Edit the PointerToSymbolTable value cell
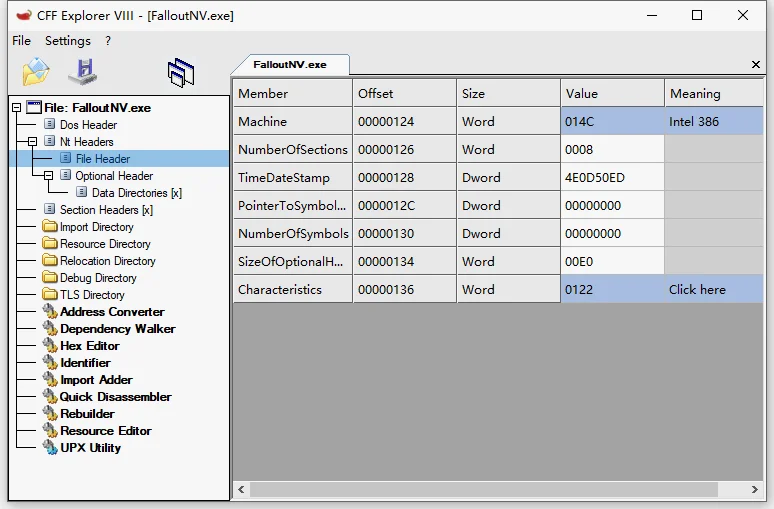 coord(612,205)
